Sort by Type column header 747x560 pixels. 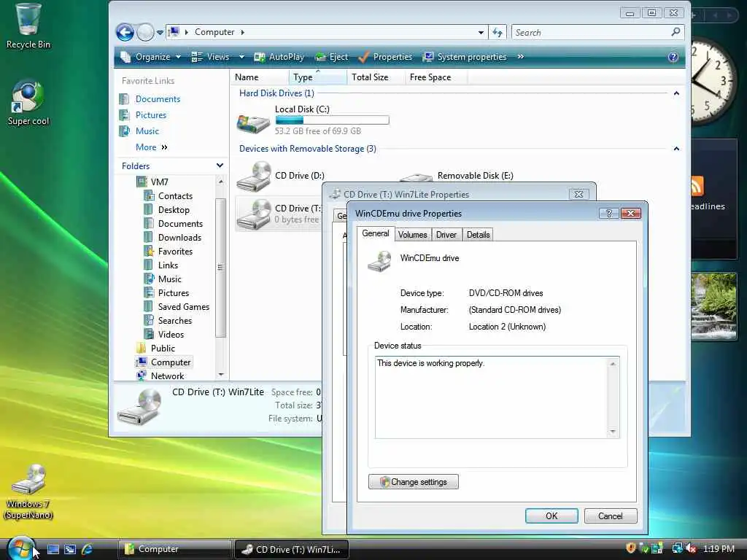317,77
